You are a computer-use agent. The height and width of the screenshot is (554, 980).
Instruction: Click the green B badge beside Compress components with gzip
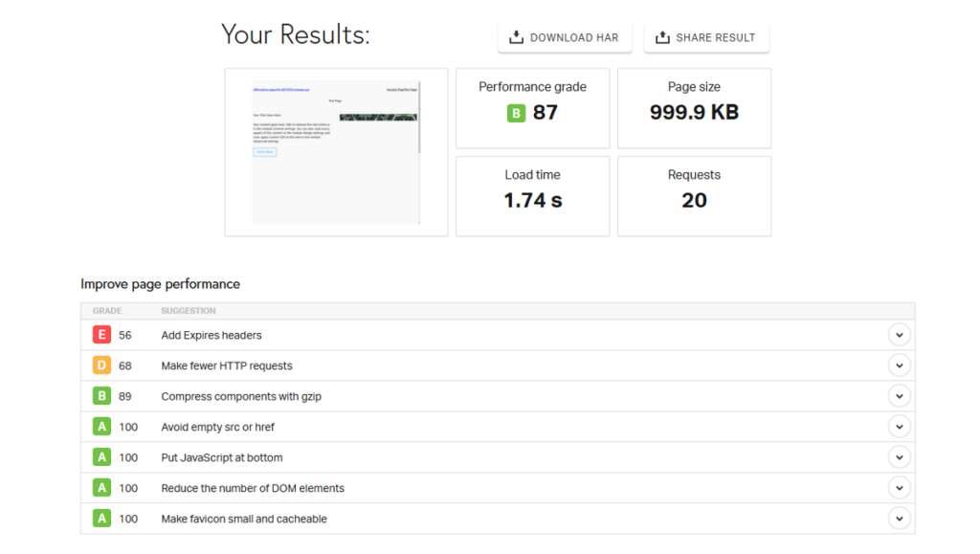[x=101, y=396]
